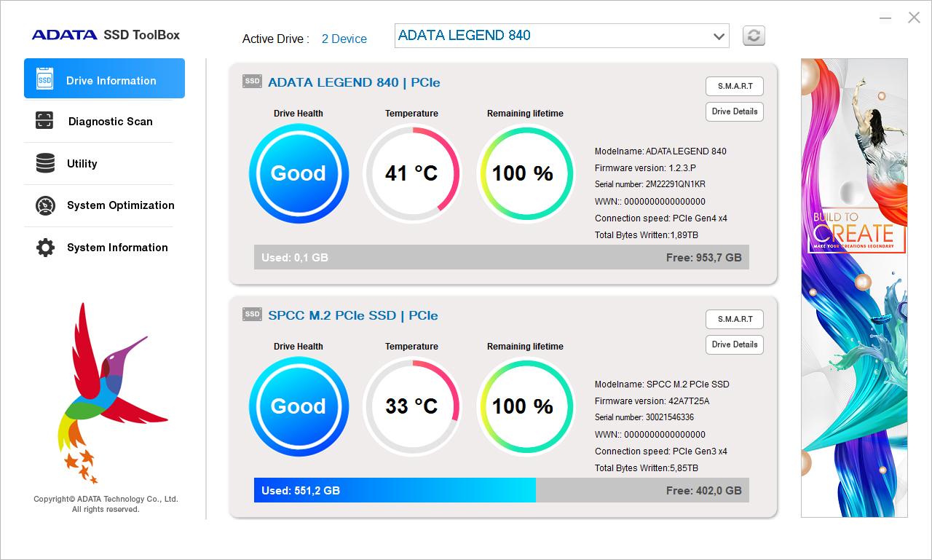932x560 pixels.
Task: Click the System Information gear icon
Action: point(45,248)
